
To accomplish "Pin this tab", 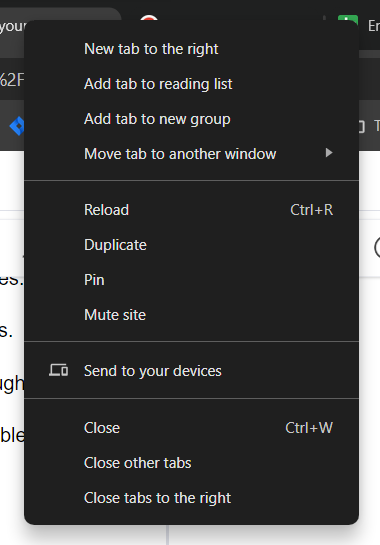I will [191, 280].
